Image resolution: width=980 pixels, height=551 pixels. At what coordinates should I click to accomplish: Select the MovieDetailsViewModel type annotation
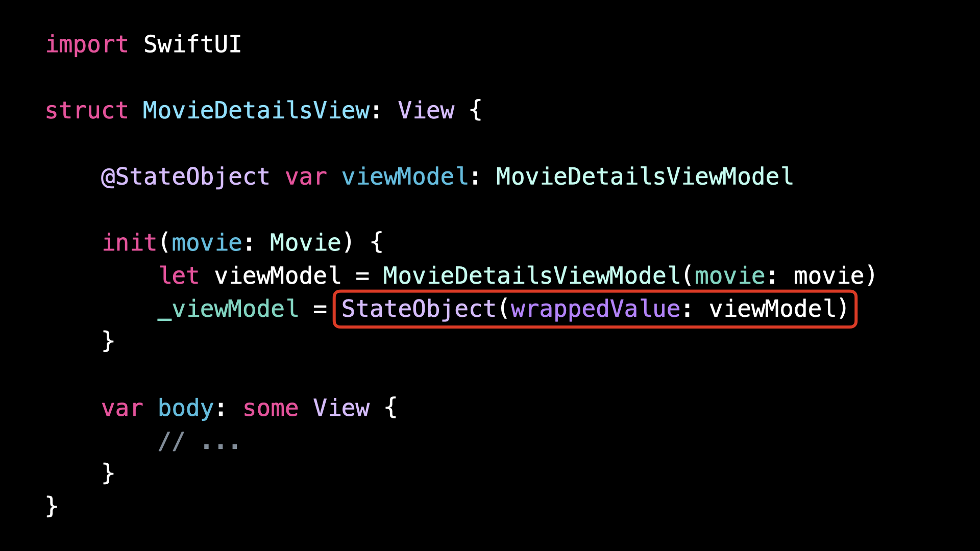click(x=645, y=177)
